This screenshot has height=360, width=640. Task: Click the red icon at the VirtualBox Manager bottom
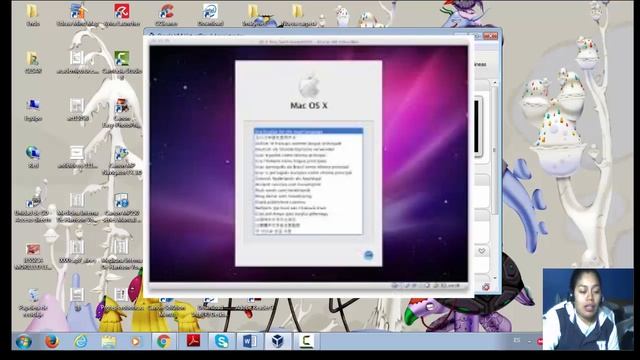pyautogui.click(x=486, y=287)
